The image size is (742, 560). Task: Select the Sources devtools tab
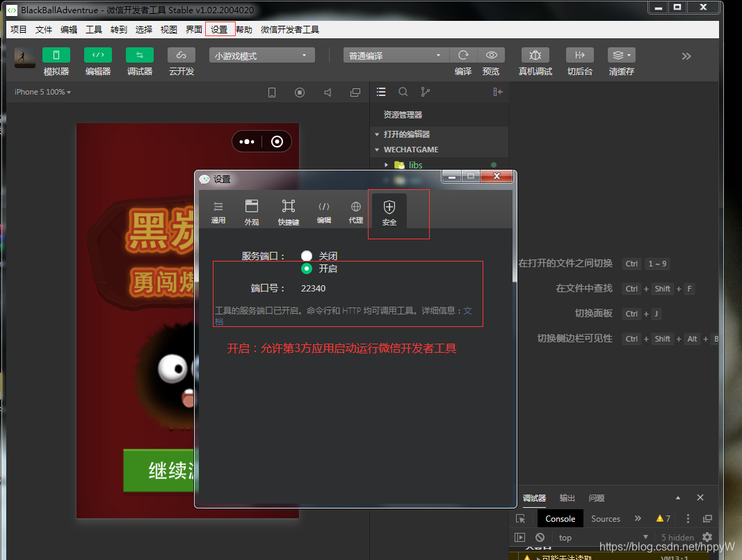[x=605, y=519]
